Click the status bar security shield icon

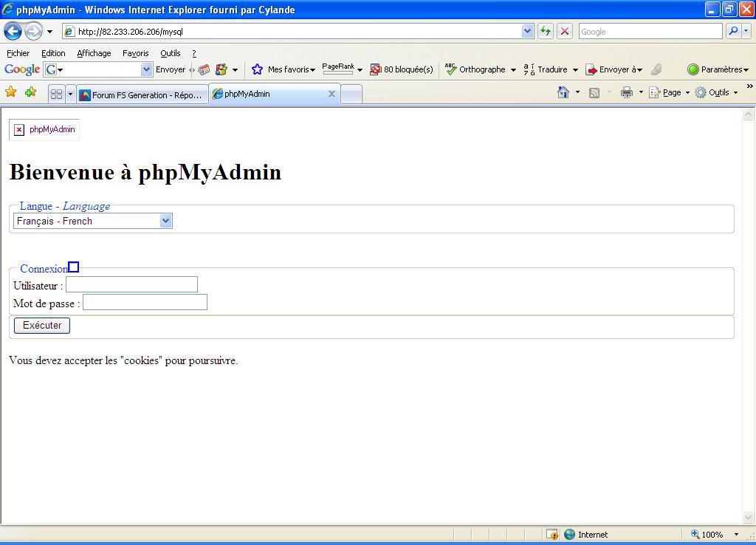point(552,535)
